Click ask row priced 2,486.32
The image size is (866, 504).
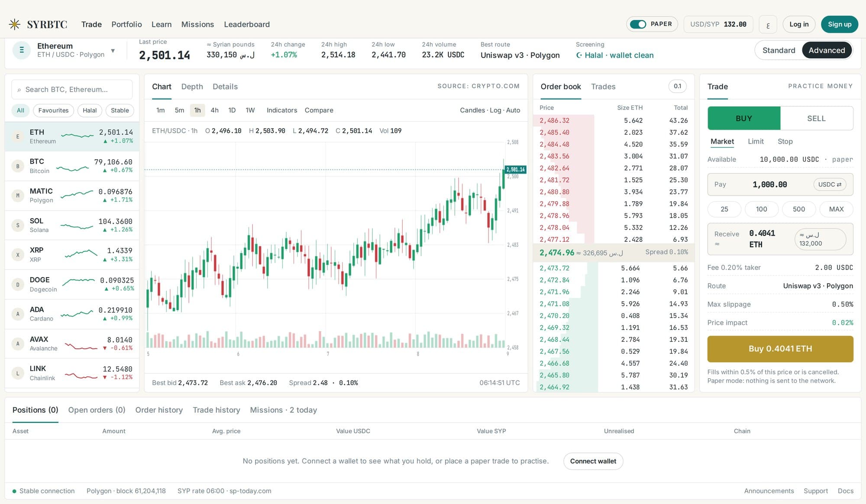tap(613, 121)
